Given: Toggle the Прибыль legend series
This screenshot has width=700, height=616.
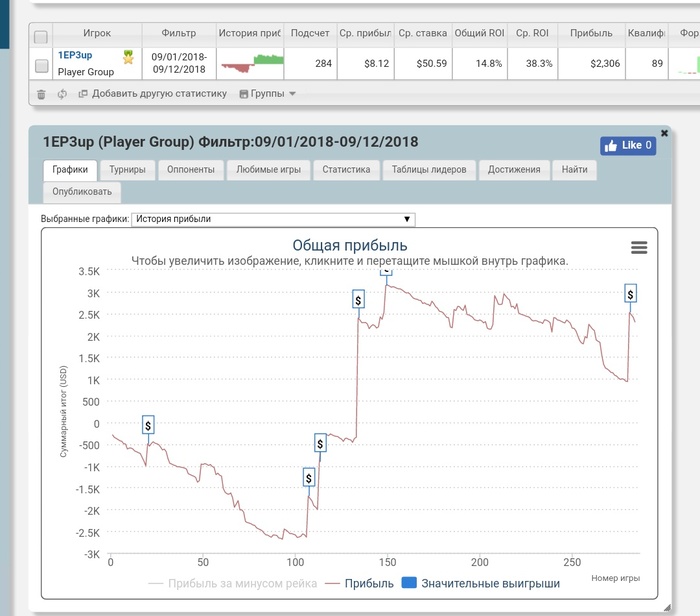Looking at the screenshot, I should [360, 583].
